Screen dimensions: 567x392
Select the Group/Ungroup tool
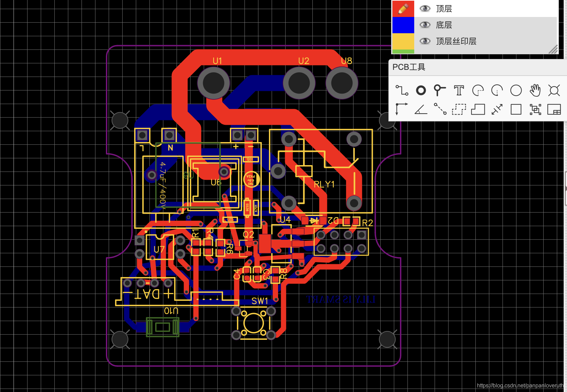pyautogui.click(x=535, y=110)
